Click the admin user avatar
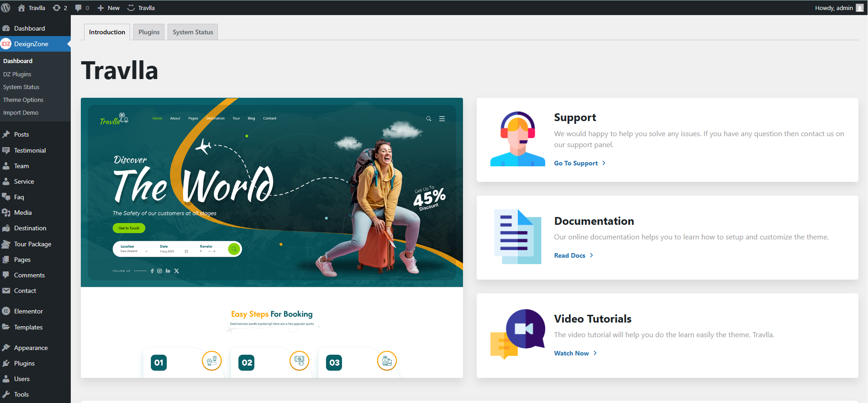This screenshot has width=868, height=403. pyautogui.click(x=859, y=8)
